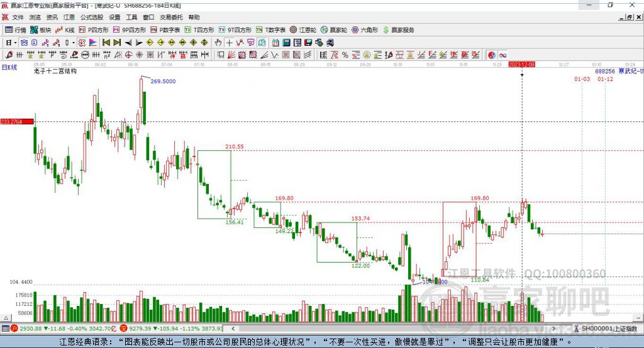Toggle the pressed icon right of the 日 dropdown
The height and width of the screenshot is (348, 644).
point(24,43)
